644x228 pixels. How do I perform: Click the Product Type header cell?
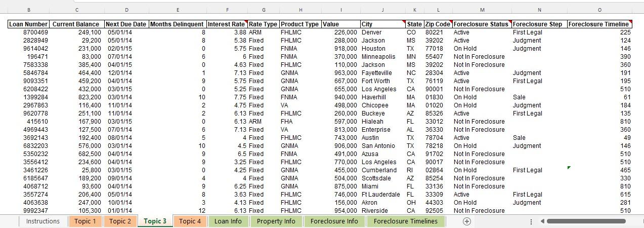pyautogui.click(x=300, y=24)
